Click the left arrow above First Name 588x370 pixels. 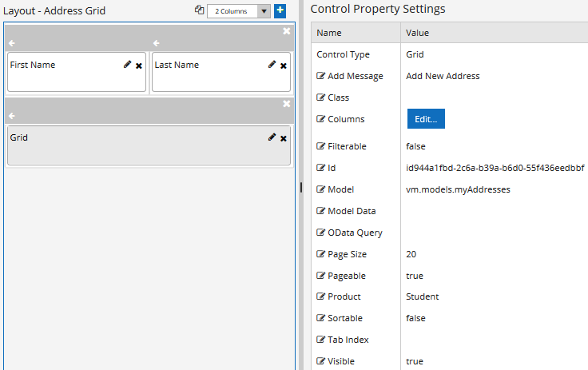12,43
